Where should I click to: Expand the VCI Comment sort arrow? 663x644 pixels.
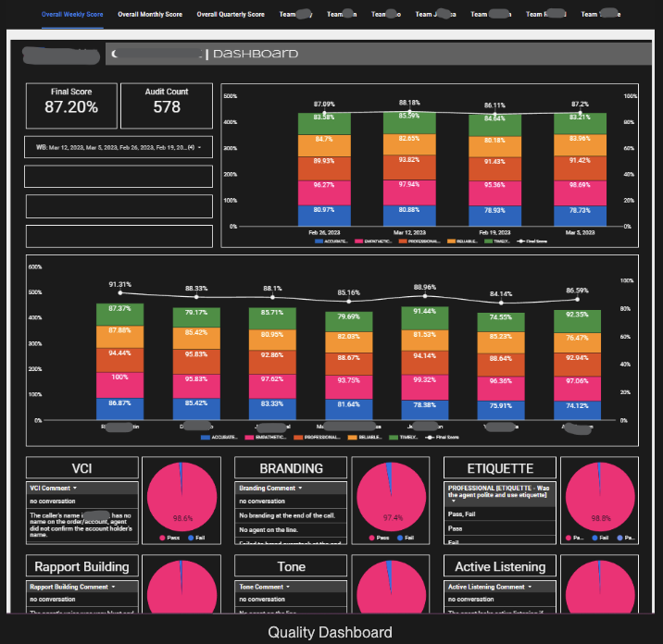[x=75, y=488]
